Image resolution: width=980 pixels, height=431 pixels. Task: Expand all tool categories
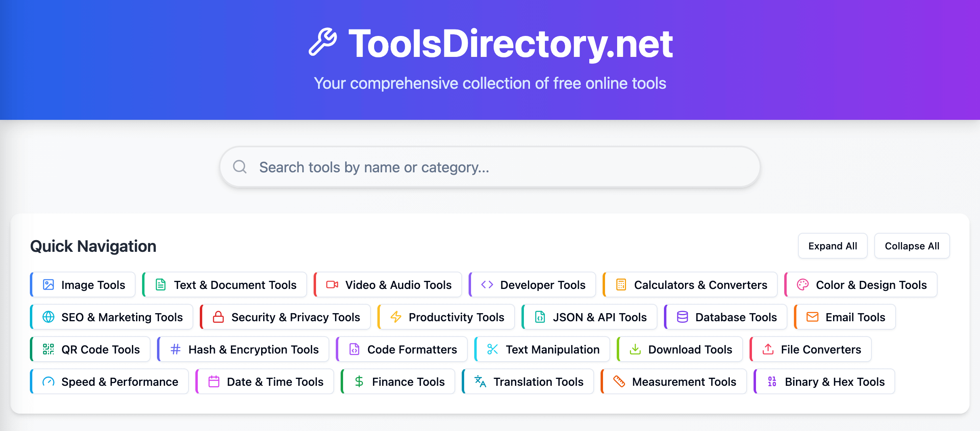click(x=832, y=246)
